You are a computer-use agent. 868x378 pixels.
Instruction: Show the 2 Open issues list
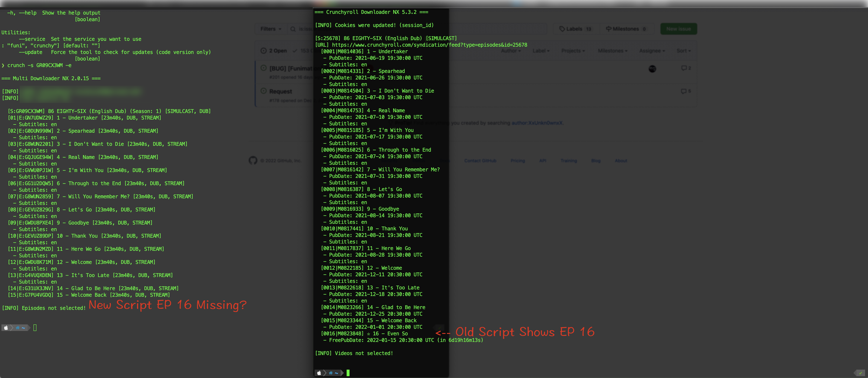[x=274, y=51]
